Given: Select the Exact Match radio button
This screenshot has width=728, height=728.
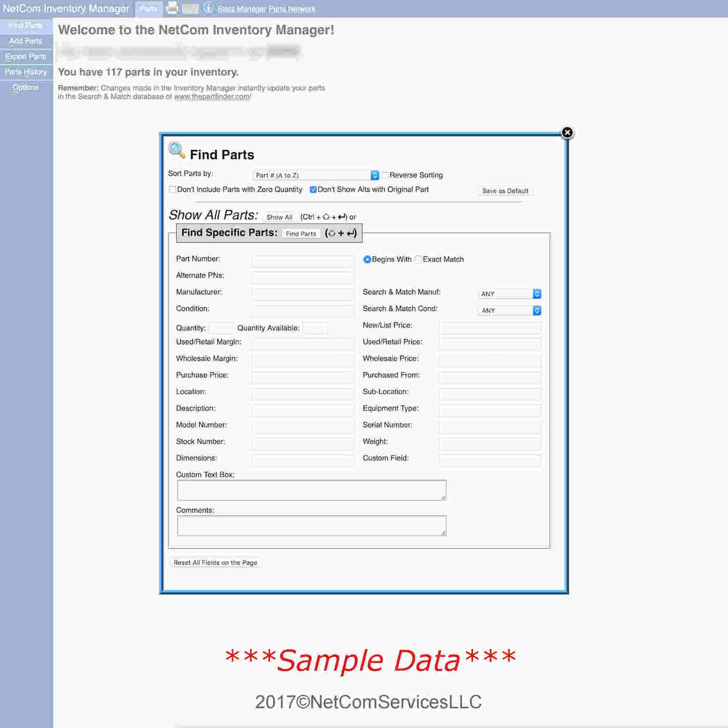Looking at the screenshot, I should pyautogui.click(x=418, y=259).
